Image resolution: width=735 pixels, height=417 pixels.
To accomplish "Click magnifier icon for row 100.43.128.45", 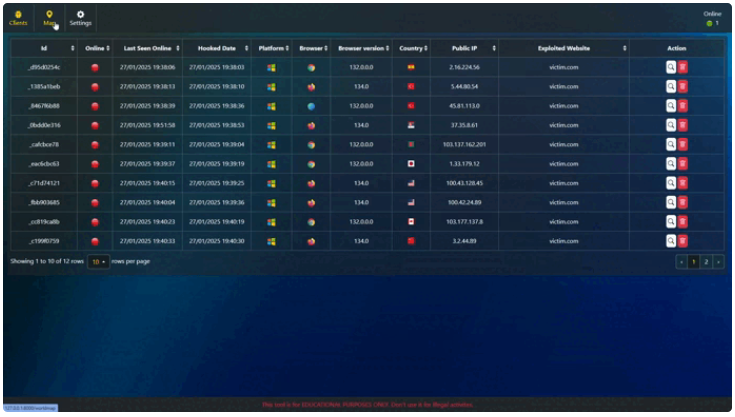I will coord(671,183).
